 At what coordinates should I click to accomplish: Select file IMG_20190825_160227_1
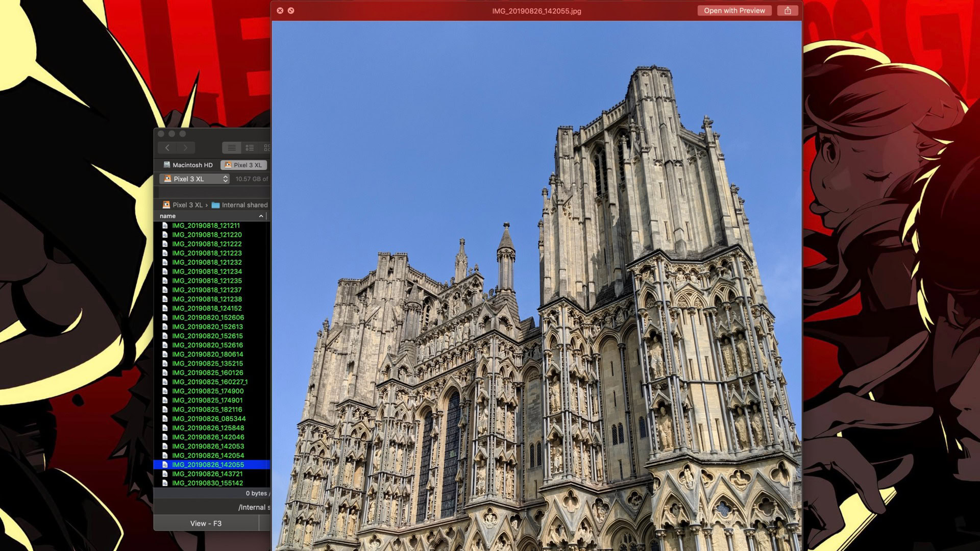pos(209,382)
